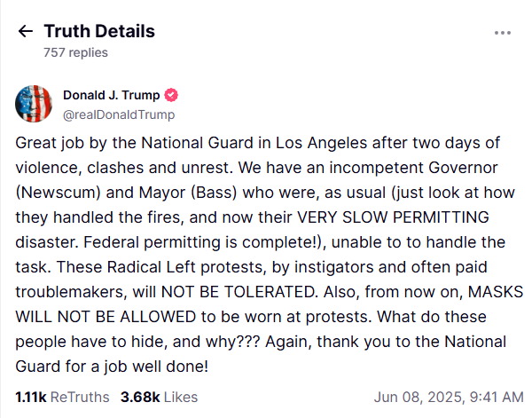Image resolution: width=532 pixels, height=418 pixels.
Task: Show the 3.68k Likes list
Action: (159, 397)
